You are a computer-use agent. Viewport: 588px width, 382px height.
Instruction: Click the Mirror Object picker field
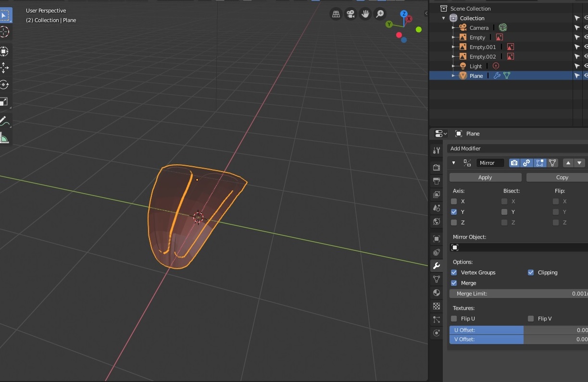point(518,247)
